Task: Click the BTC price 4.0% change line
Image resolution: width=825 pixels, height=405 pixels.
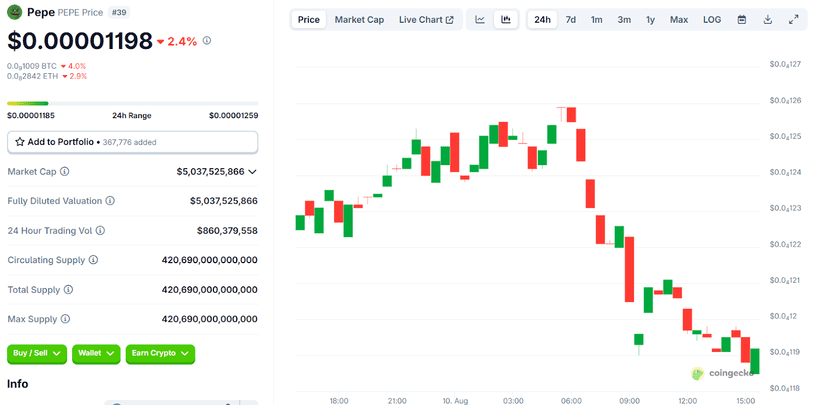Action: 46,66
